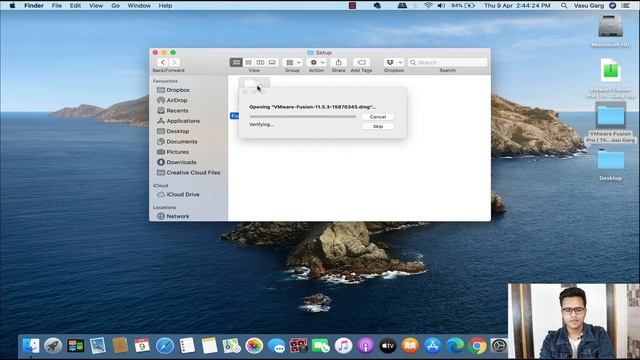Open the Finder menu
This screenshot has width=640, height=360.
(x=34, y=5)
